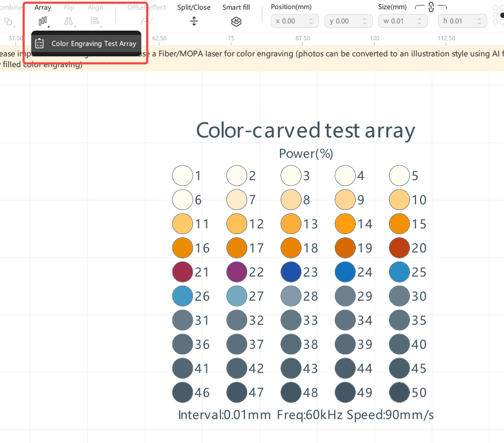Viewport: 504px width, 443px height.
Task: Open the Split/Close tool
Action: pos(194,21)
